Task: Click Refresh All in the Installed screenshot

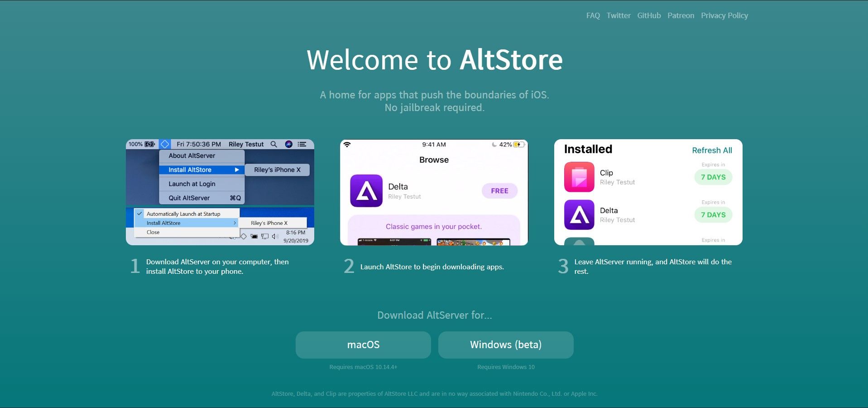Action: pyautogui.click(x=712, y=151)
